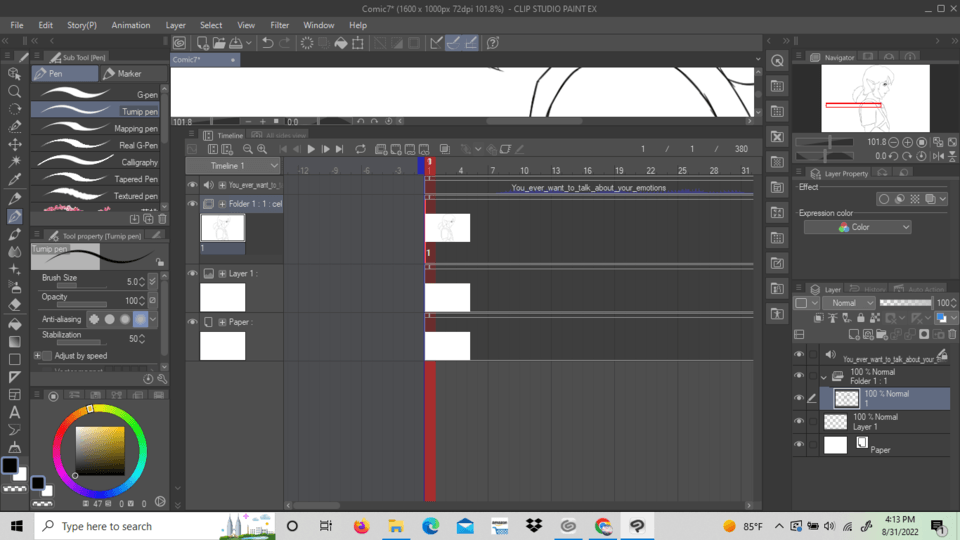Select the Eyedropper tool
This screenshot has height=540, width=960.
[x=14, y=179]
